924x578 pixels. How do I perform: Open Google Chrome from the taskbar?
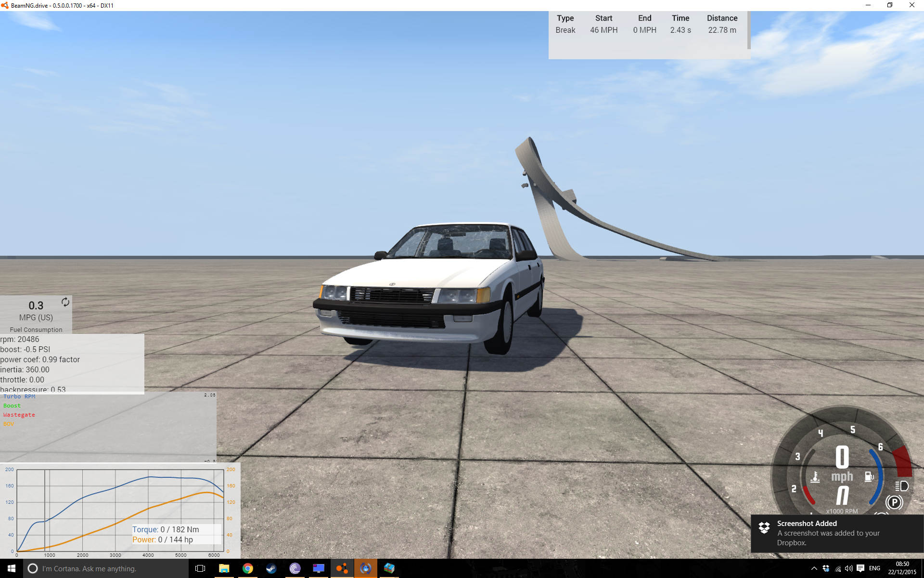point(247,568)
